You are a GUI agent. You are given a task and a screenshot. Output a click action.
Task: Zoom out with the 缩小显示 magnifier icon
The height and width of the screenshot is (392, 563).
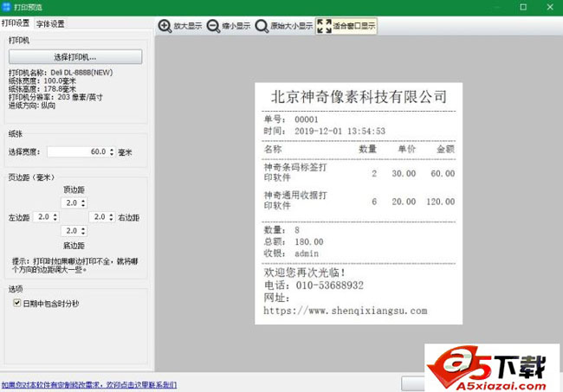pyautogui.click(x=213, y=26)
